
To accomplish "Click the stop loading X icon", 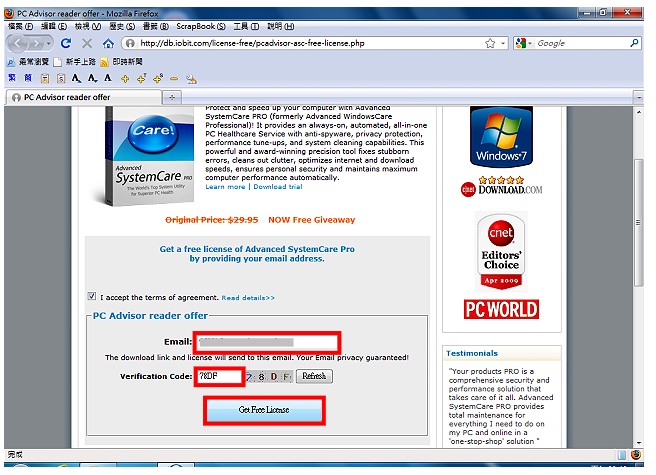I will [87, 43].
